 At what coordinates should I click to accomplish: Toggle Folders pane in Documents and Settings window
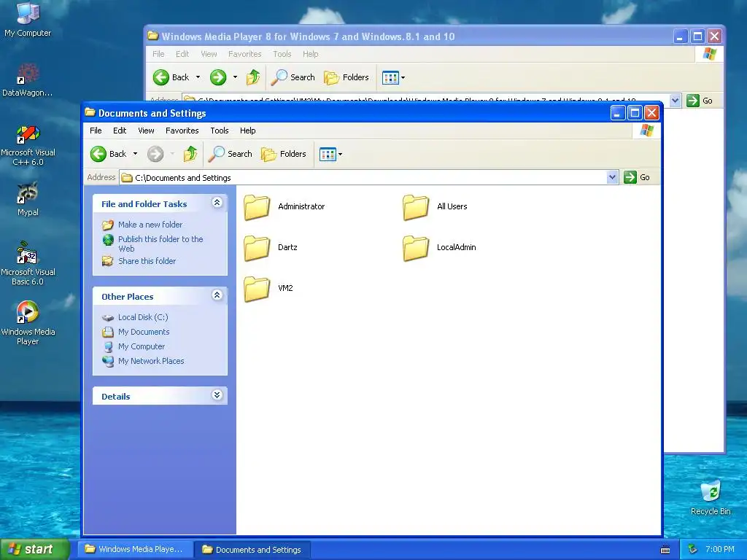(284, 154)
